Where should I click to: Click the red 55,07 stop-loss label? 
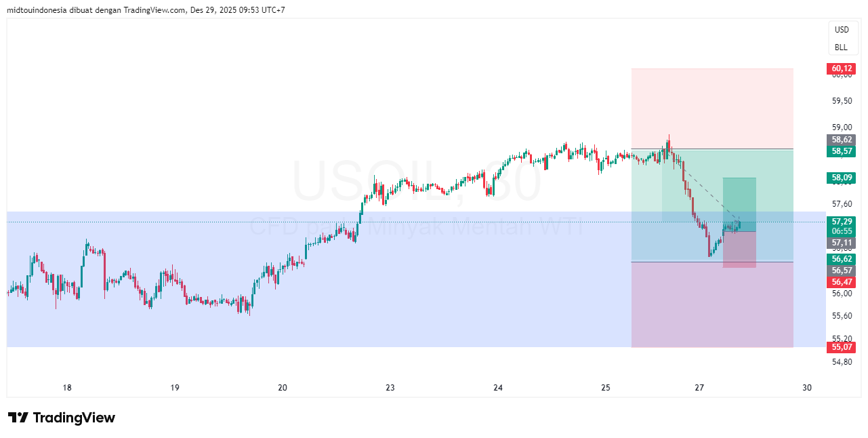840,346
